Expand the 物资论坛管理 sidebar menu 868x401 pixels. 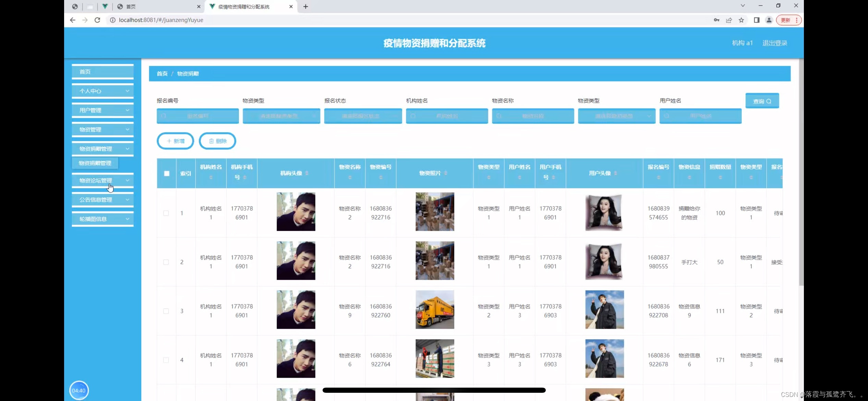click(x=103, y=181)
